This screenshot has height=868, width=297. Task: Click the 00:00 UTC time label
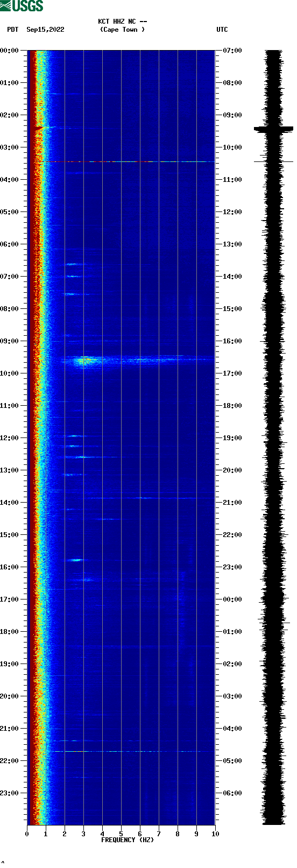[x=232, y=599]
